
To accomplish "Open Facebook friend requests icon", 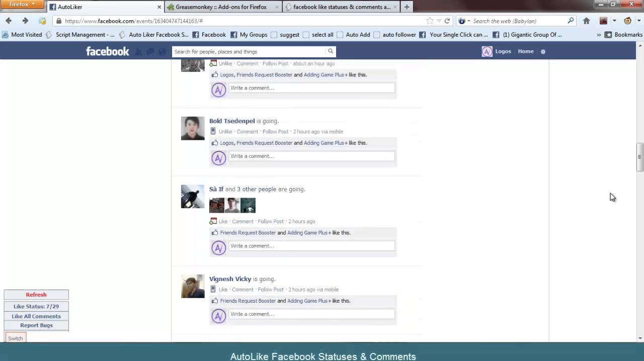I will pos(139,52).
